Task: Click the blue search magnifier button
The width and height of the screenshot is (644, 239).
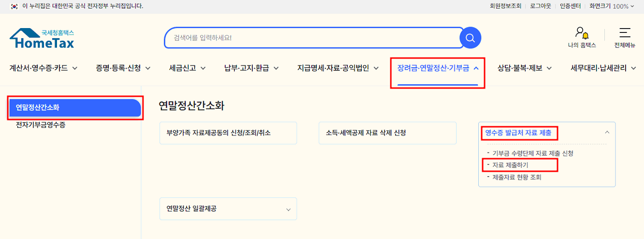Action: click(x=470, y=37)
